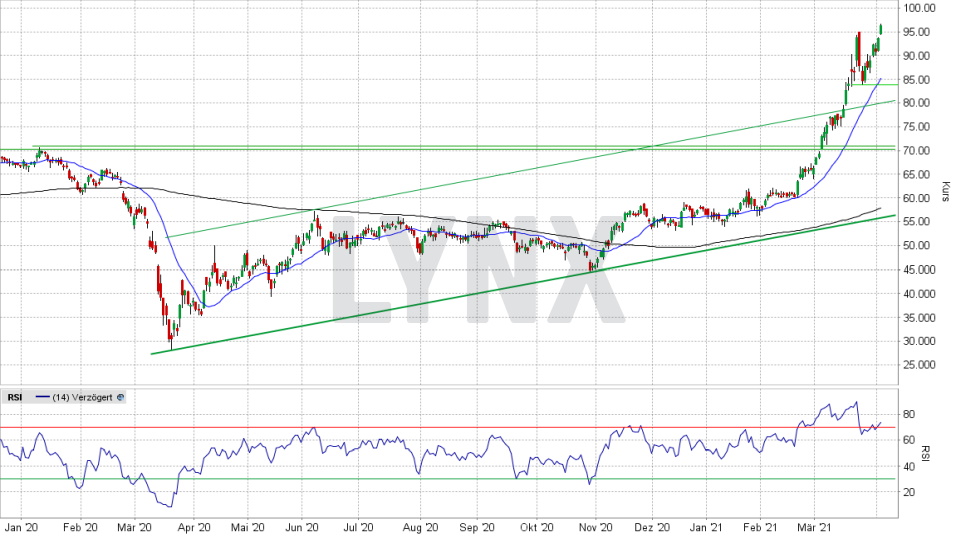Click the last green candlestick near 96
The height and width of the screenshot is (540, 960).
pyautogui.click(x=880, y=29)
